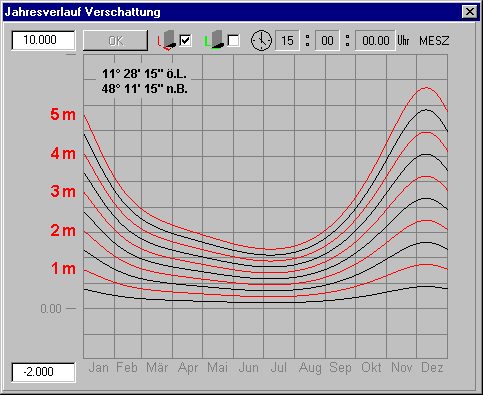Click the 5 m axis label
Screen dimensions: 483x395
63,115
